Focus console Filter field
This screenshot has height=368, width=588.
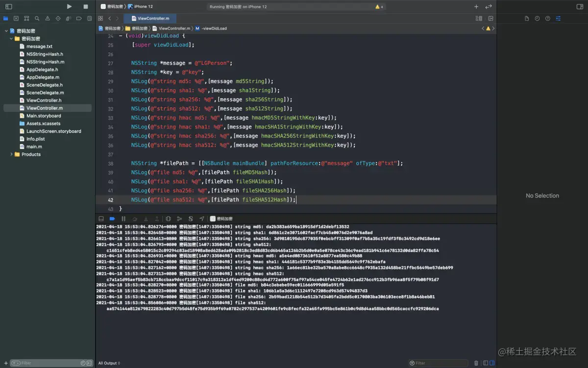(439, 363)
